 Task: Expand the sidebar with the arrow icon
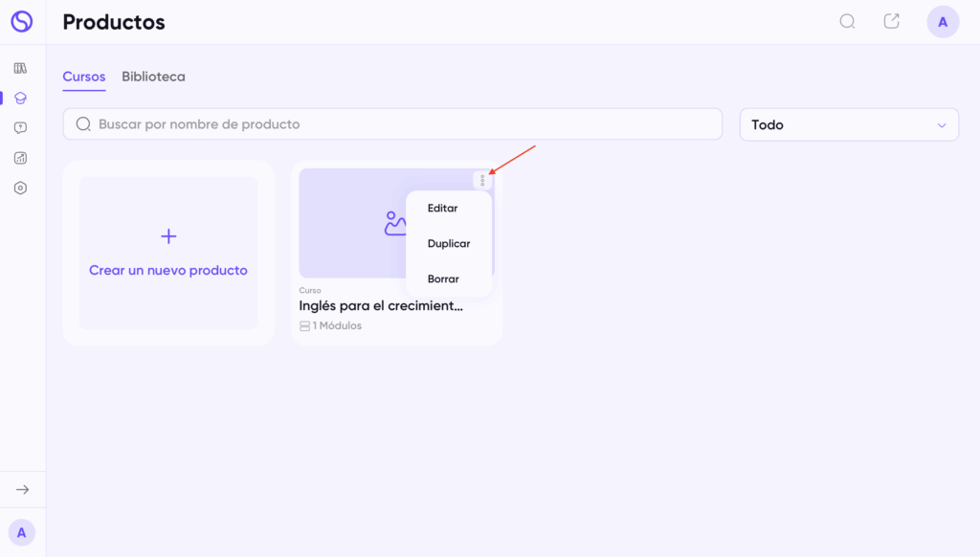pos(22,489)
